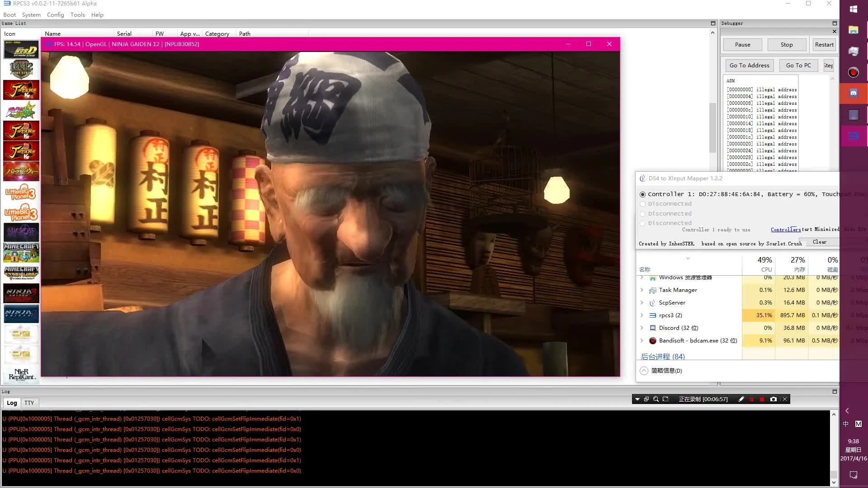The height and width of the screenshot is (488, 868).
Task: Click the Minecraft game icon in list
Action: pos(21,253)
